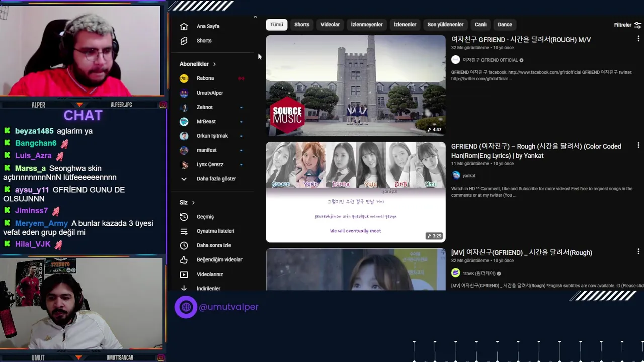Click Filtreler filter sliders icon
This screenshot has height=362, width=644.
637,25
